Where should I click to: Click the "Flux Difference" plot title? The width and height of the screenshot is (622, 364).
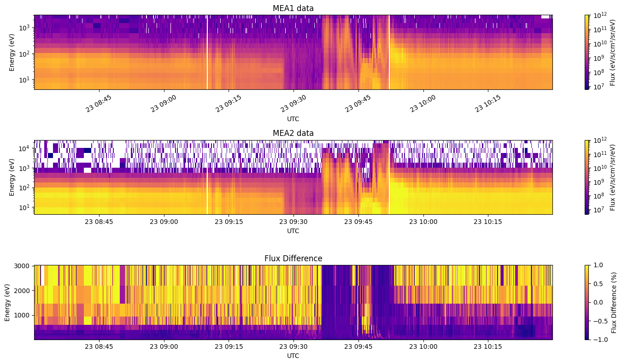click(x=293, y=258)
